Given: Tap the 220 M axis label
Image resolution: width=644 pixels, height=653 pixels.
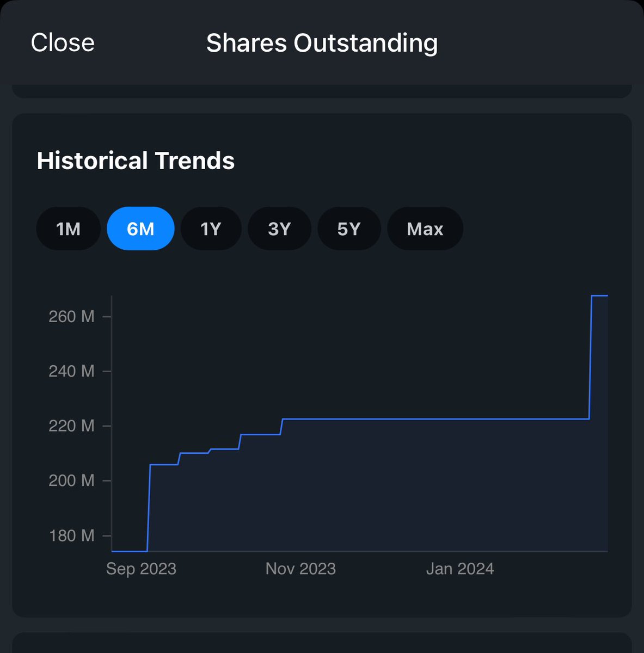Looking at the screenshot, I should click(x=71, y=426).
